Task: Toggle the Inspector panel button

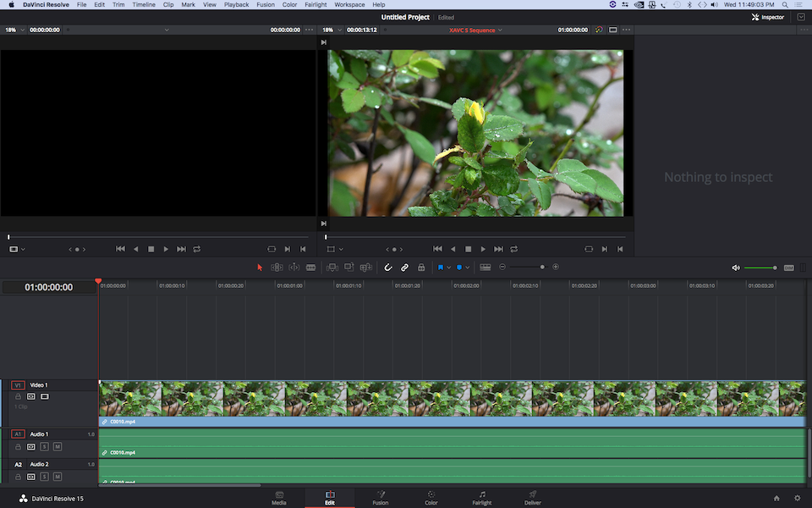Action: [768, 17]
